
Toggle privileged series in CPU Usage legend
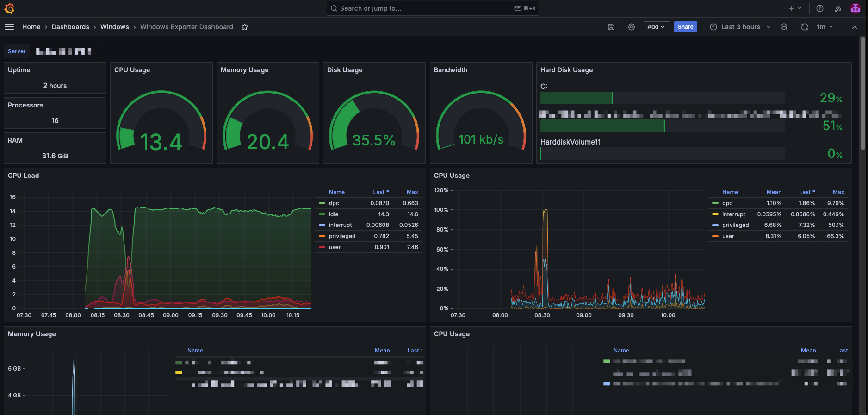click(x=735, y=225)
